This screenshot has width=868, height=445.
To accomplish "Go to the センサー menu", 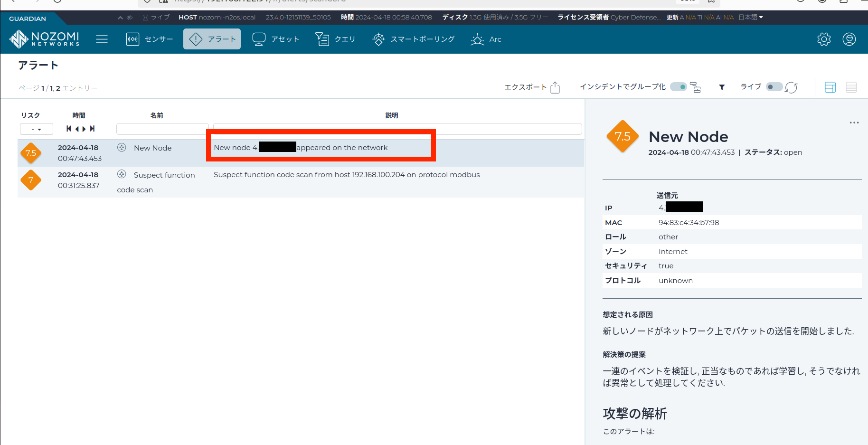I will (150, 39).
